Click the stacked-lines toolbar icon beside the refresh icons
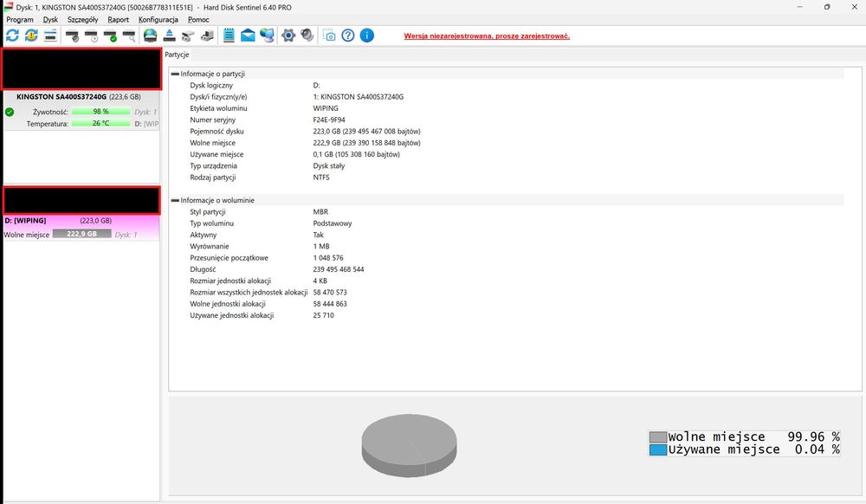 click(x=50, y=36)
